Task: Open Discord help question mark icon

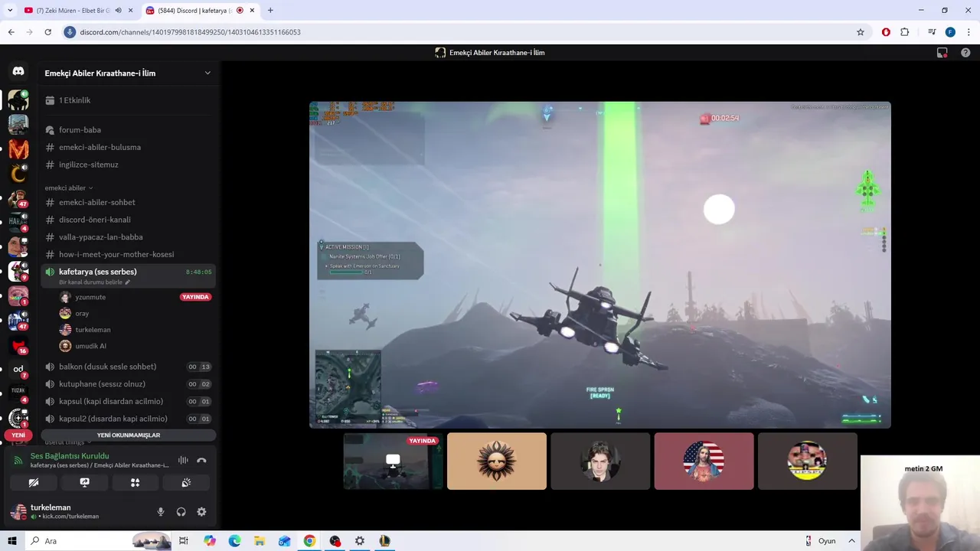Action: click(x=965, y=53)
